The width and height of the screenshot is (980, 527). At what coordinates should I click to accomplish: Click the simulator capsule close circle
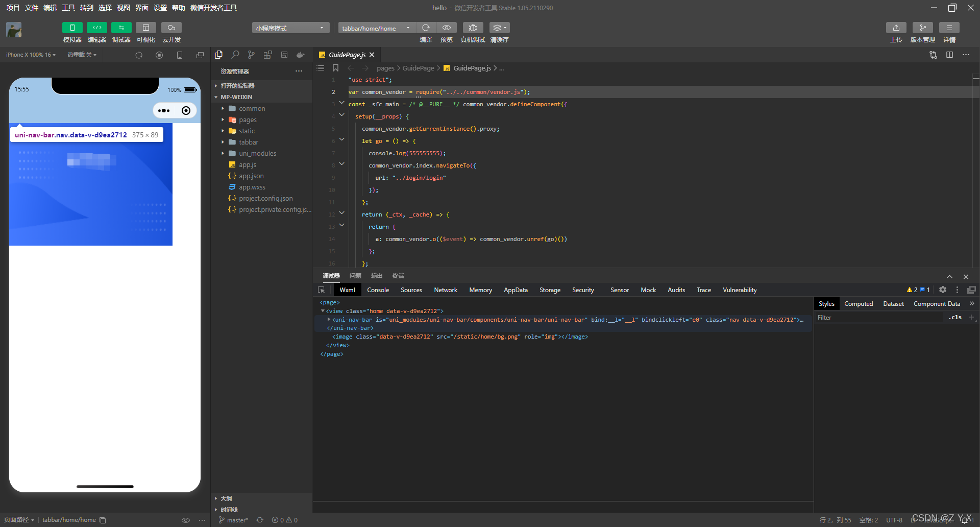[186, 110]
